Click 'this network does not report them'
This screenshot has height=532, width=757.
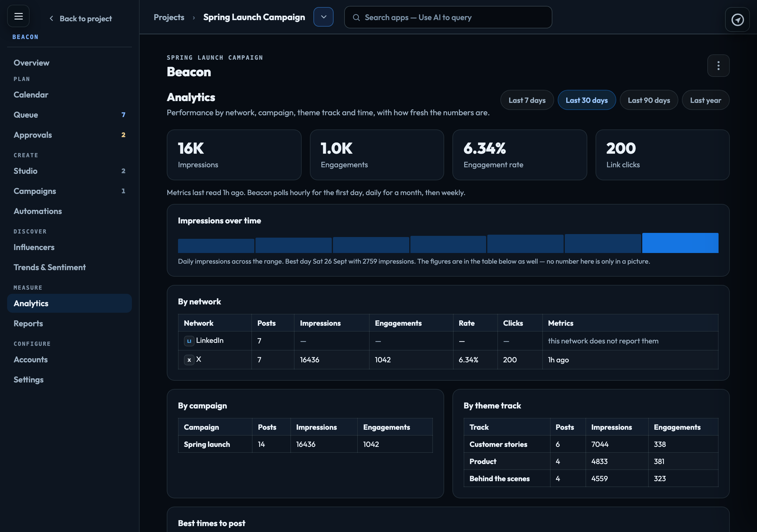tap(603, 341)
